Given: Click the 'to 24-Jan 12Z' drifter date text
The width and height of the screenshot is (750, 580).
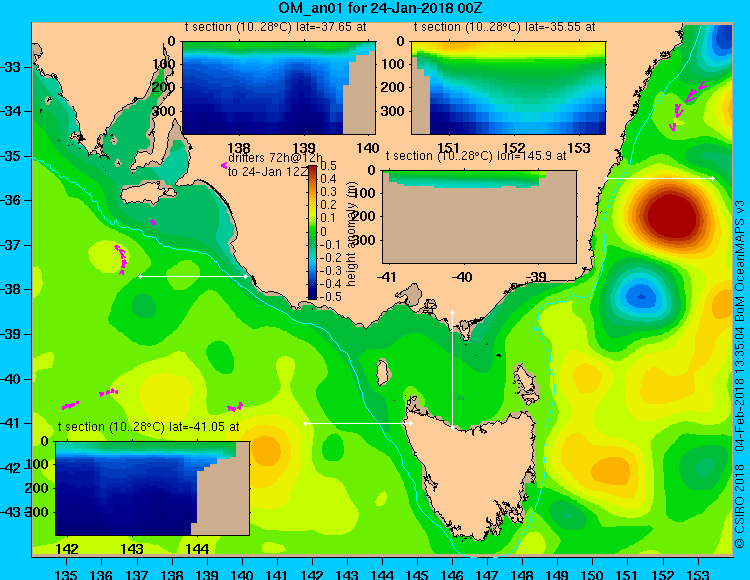Looking at the screenshot, I should pyautogui.click(x=268, y=172).
